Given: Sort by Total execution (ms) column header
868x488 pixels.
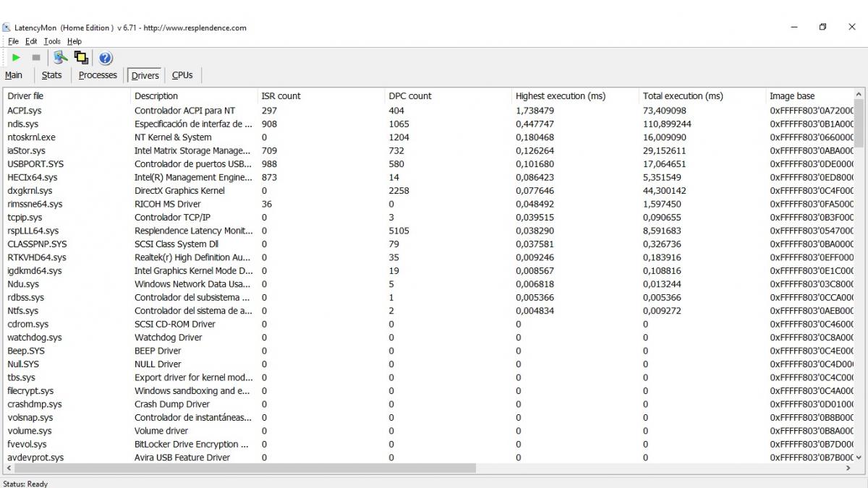Looking at the screenshot, I should pyautogui.click(x=702, y=95).
